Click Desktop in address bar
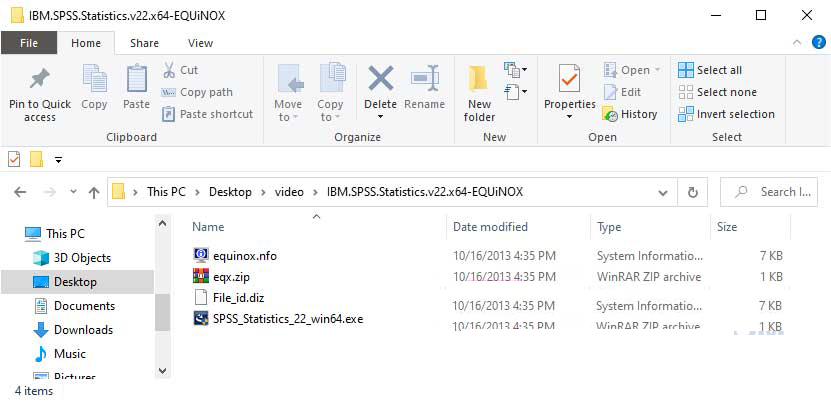This screenshot has width=831, height=403. pyautogui.click(x=230, y=192)
